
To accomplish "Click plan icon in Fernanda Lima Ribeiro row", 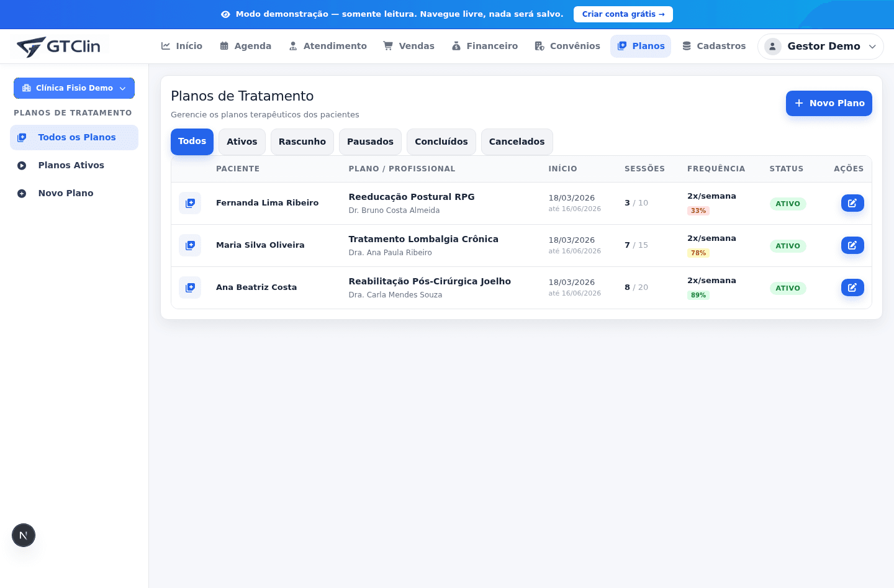I will click(x=190, y=203).
